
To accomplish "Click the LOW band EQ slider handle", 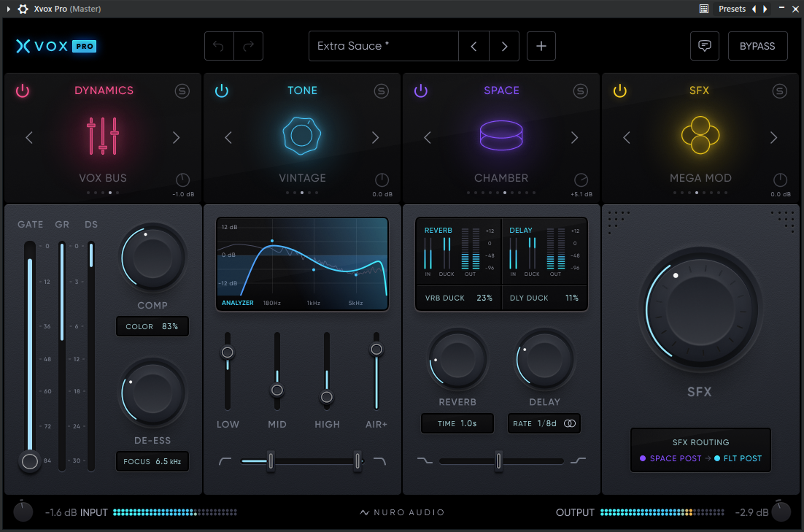I will click(x=228, y=352).
